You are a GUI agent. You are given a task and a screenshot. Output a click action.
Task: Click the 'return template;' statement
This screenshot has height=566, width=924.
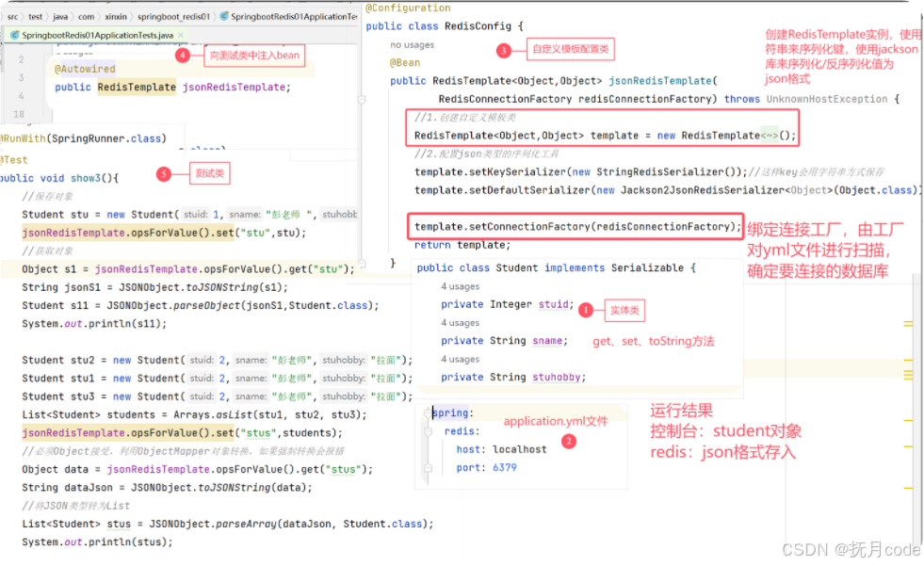click(x=462, y=245)
